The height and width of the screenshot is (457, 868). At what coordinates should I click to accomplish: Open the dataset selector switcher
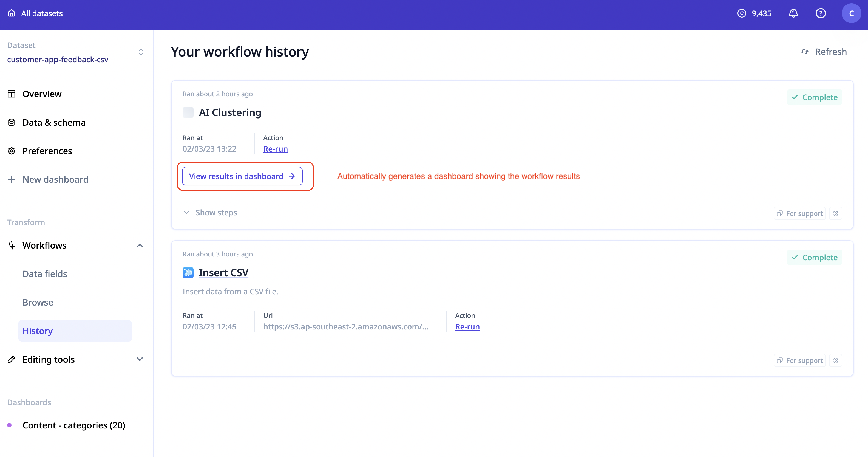(x=141, y=52)
